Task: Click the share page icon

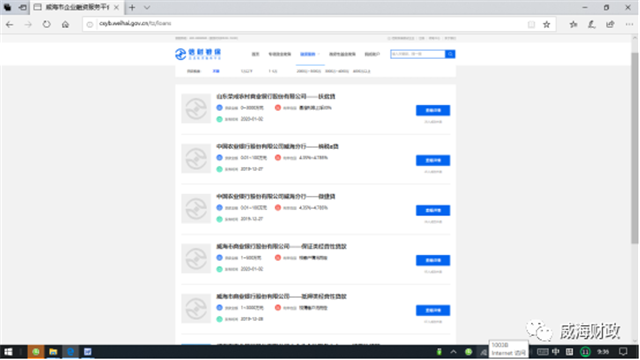Action: tap(610, 24)
